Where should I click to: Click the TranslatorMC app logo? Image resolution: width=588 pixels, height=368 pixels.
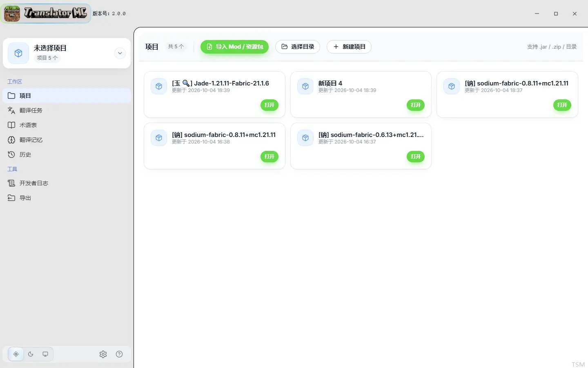coord(46,13)
